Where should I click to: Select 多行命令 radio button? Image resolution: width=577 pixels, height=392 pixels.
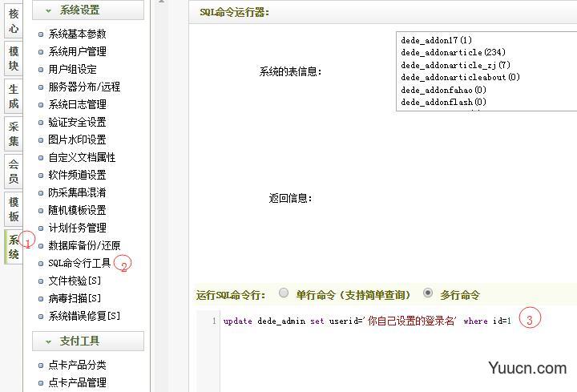(428, 294)
